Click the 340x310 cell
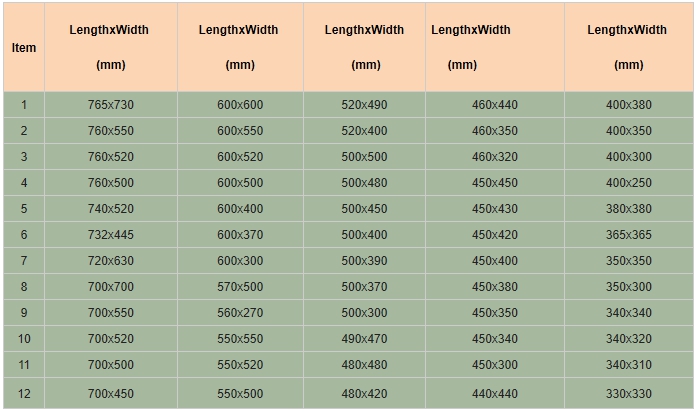 pos(629,364)
